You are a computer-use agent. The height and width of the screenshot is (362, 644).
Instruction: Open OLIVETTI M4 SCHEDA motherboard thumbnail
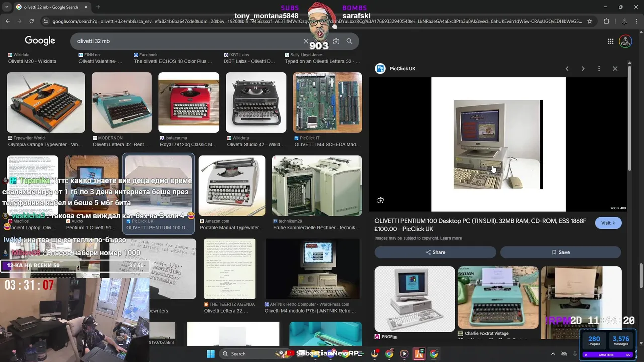tap(328, 103)
